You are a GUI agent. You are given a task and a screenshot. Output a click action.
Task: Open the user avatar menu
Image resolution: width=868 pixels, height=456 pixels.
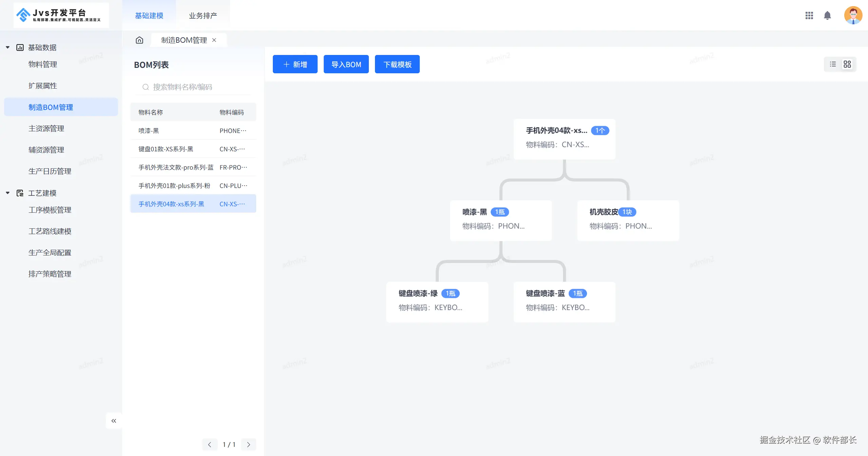(853, 16)
